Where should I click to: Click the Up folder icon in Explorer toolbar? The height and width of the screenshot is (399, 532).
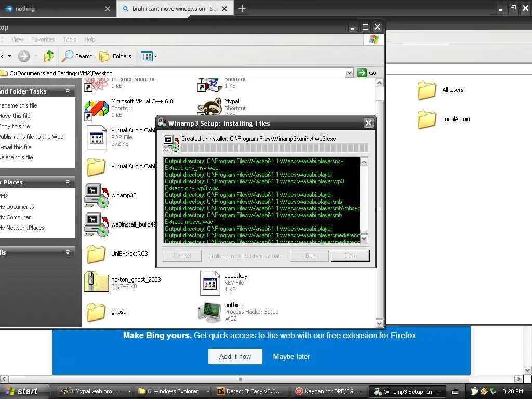[48, 56]
